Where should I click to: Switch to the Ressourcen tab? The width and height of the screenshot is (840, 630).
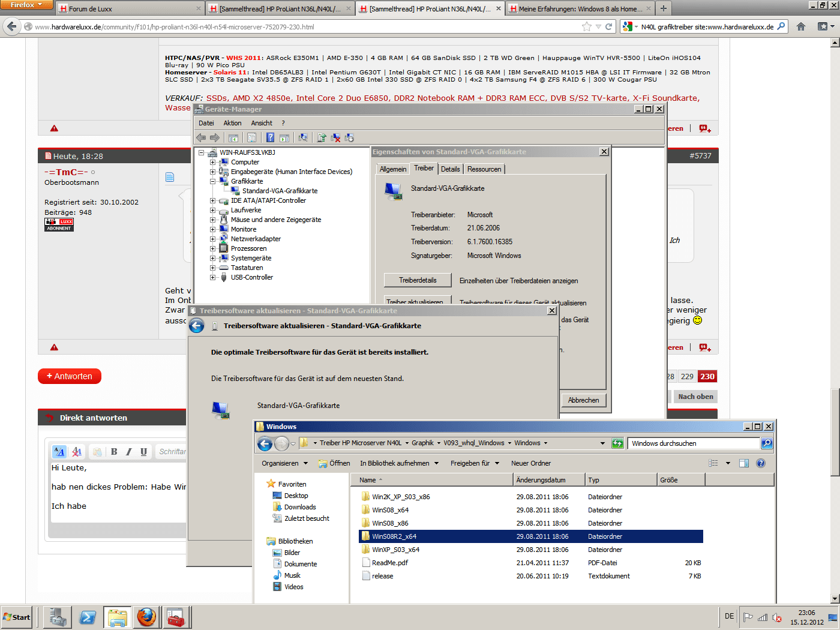[484, 169]
